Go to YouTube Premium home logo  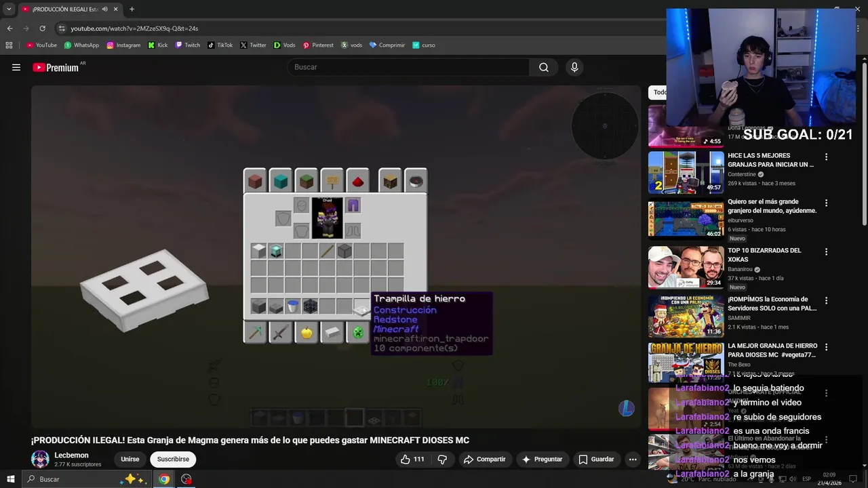[x=57, y=67]
